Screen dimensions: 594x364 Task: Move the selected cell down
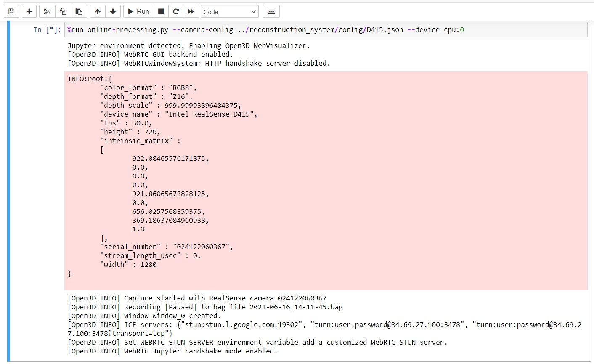[x=113, y=11]
